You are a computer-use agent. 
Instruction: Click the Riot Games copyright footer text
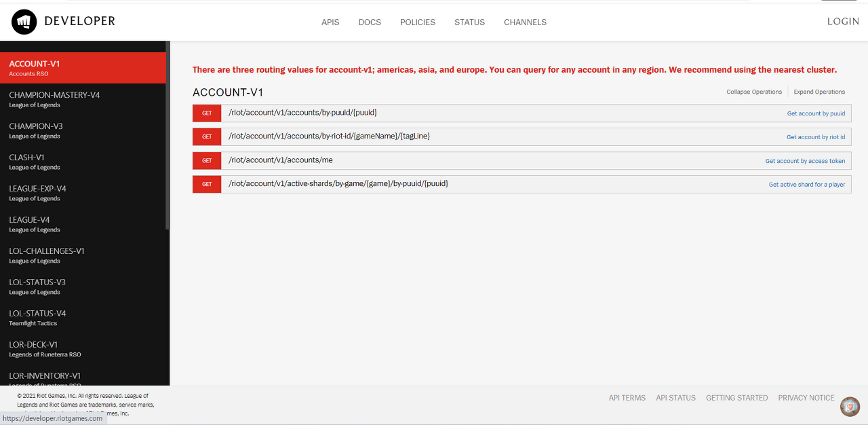tap(85, 404)
